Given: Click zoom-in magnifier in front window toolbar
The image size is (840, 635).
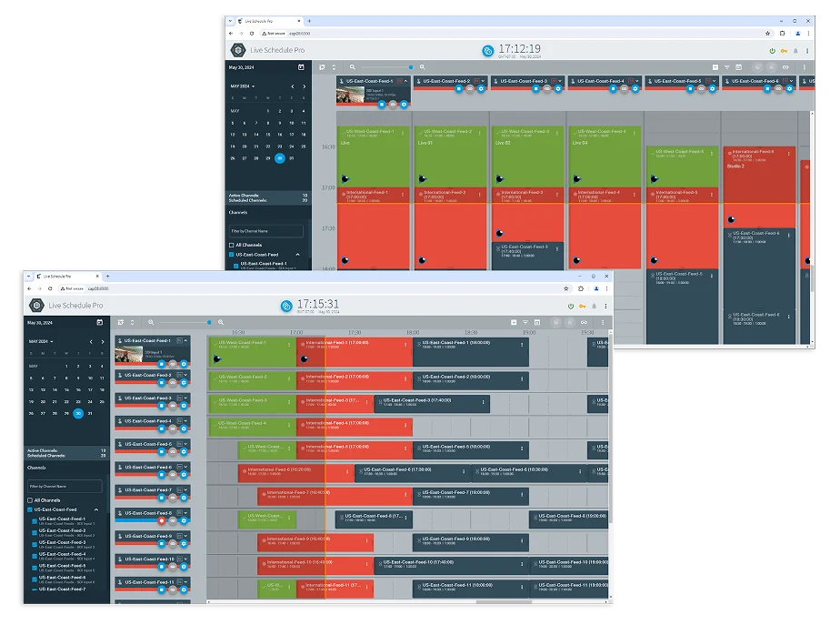Looking at the screenshot, I should (x=221, y=322).
